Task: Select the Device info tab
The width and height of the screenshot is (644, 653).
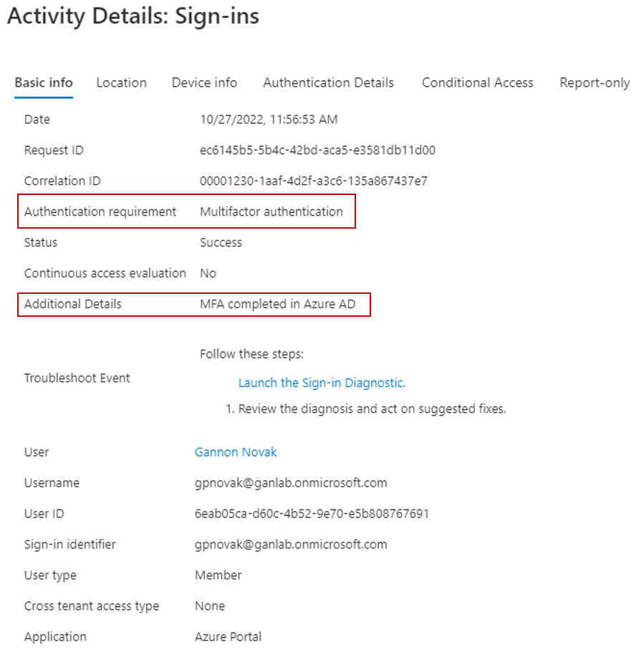Action: (x=204, y=82)
